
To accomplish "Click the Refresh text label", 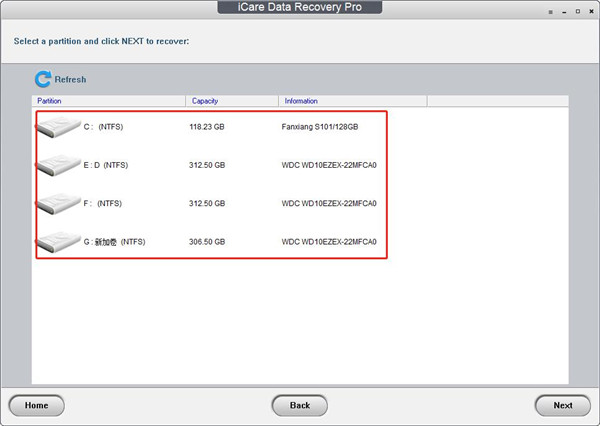I will click(x=70, y=79).
